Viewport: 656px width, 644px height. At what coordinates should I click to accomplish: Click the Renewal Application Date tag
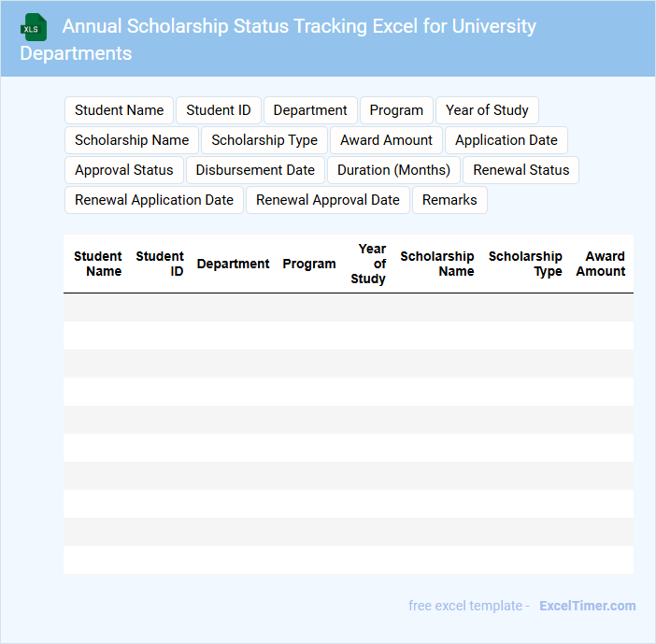[154, 200]
